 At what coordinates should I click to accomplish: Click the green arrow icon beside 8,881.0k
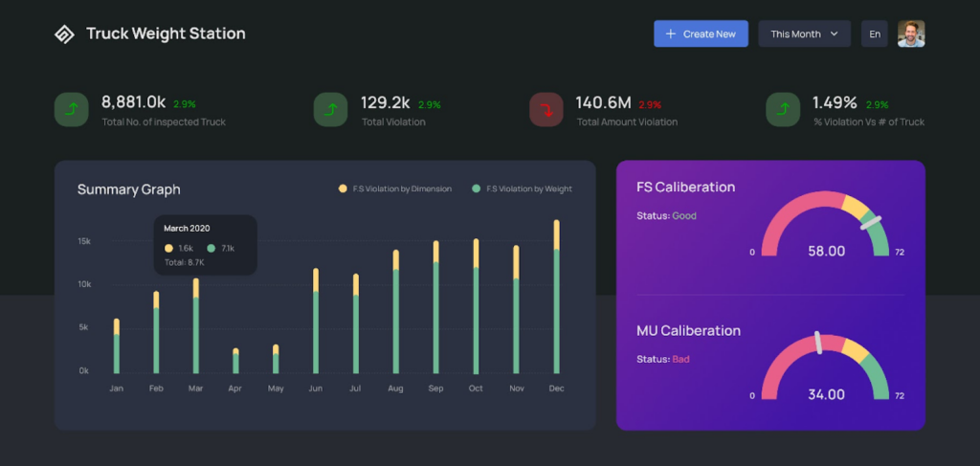71,109
